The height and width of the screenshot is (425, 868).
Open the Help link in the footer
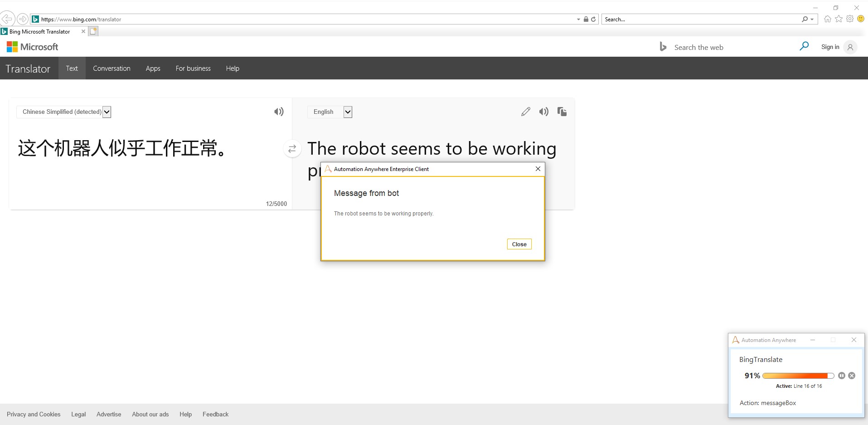(185, 414)
